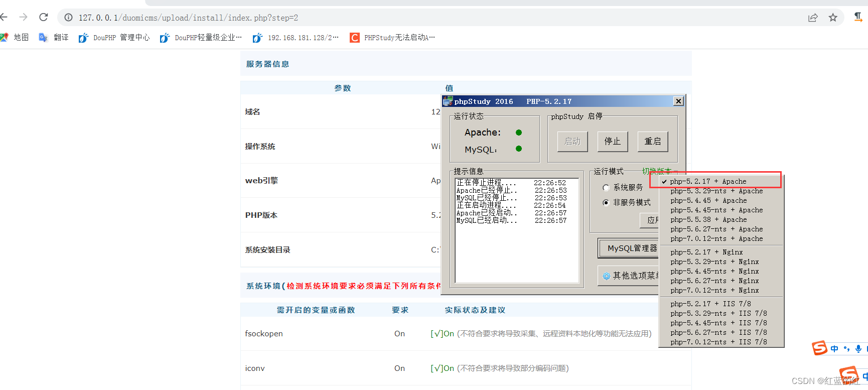Click the 重启 button in phpStudy

click(653, 142)
